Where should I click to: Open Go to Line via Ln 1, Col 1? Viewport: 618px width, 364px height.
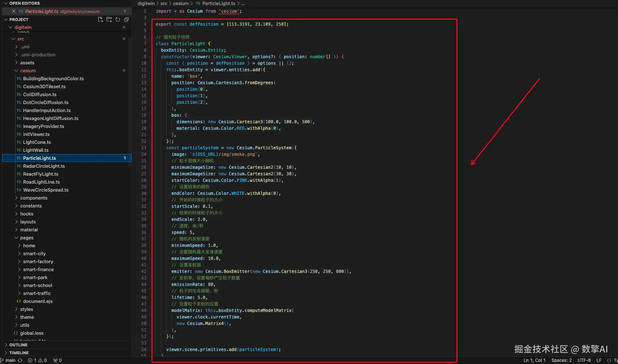pyautogui.click(x=534, y=360)
